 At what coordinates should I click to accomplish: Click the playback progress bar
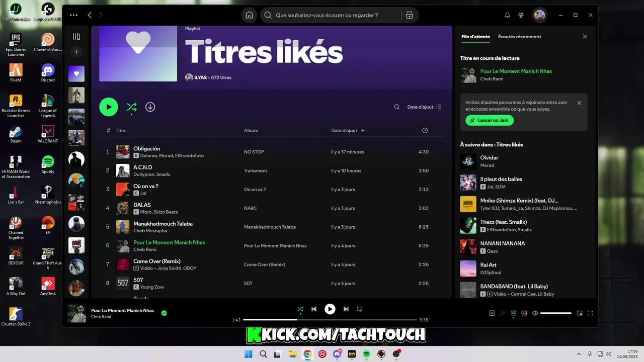click(330, 320)
